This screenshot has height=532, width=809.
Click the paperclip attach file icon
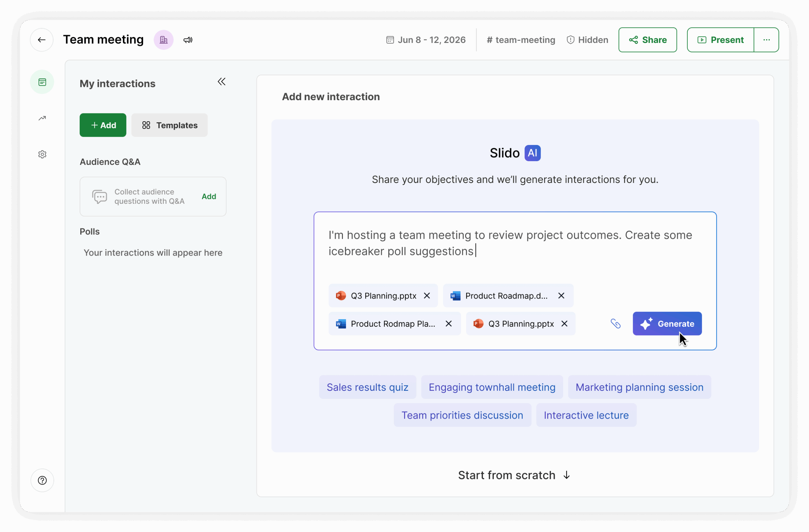pyautogui.click(x=616, y=324)
